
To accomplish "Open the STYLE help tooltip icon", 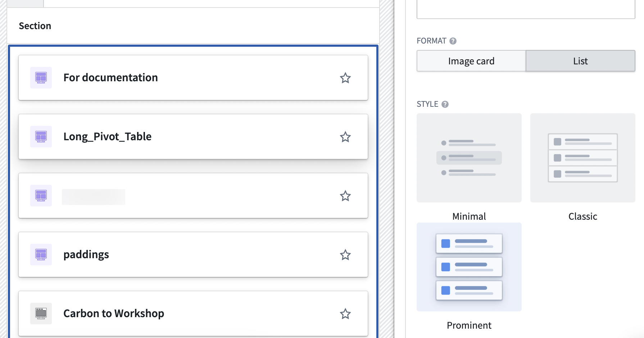I will (445, 104).
